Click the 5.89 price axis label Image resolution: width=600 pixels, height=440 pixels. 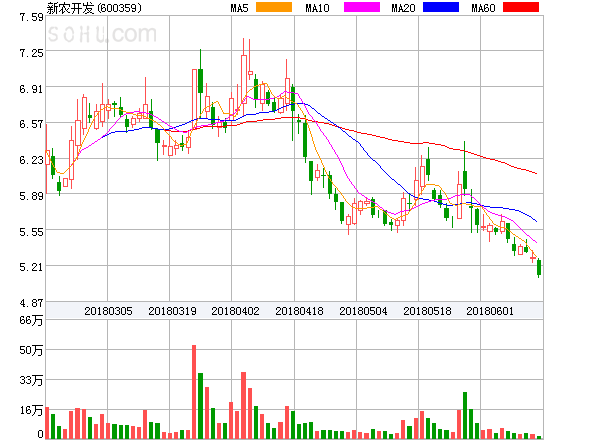pyautogui.click(x=31, y=196)
